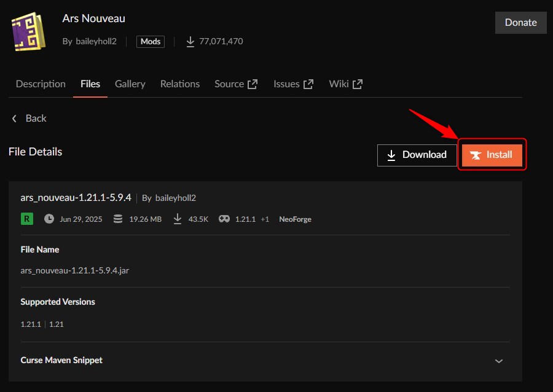Click the Ars Nouveau mod logo thumbnail

[x=29, y=31]
